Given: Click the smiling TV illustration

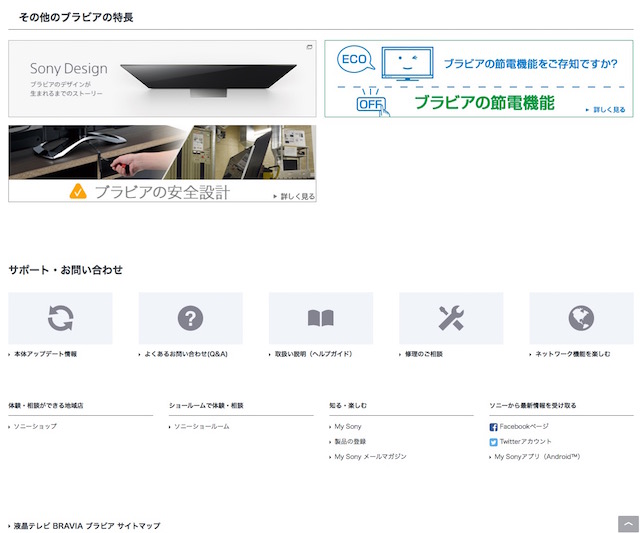Looking at the screenshot, I should click(x=407, y=63).
